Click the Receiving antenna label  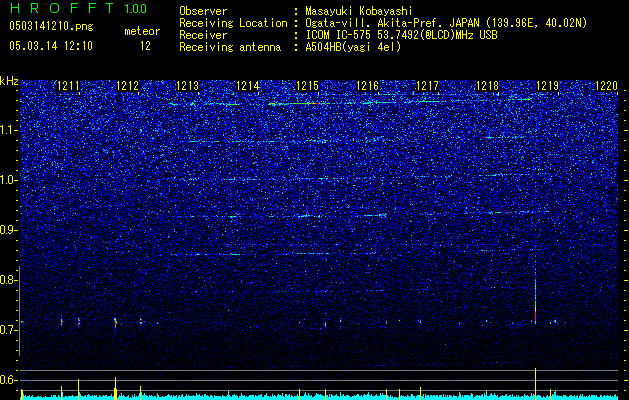click(x=230, y=47)
